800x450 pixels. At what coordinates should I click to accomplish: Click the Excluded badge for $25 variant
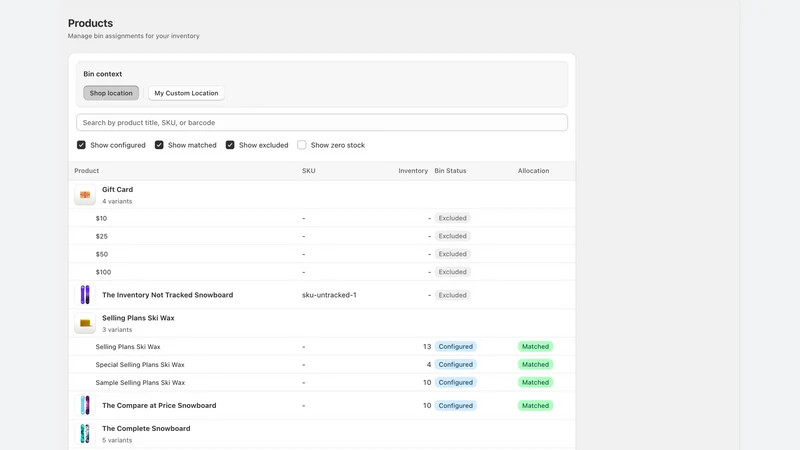point(453,236)
